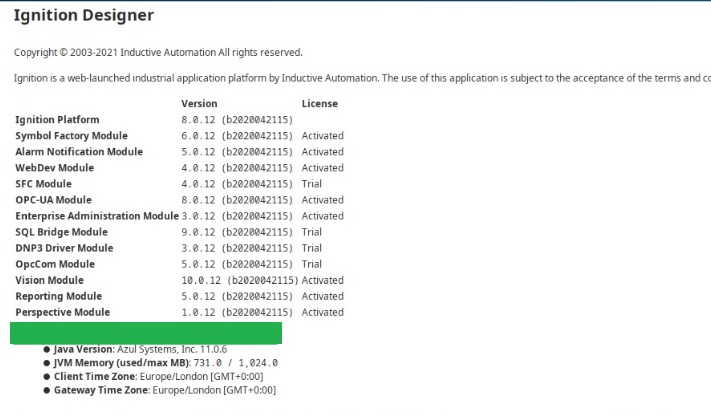This screenshot has height=417, width=711.
Task: Click the DNP3 Driver Module name
Action: [64, 248]
